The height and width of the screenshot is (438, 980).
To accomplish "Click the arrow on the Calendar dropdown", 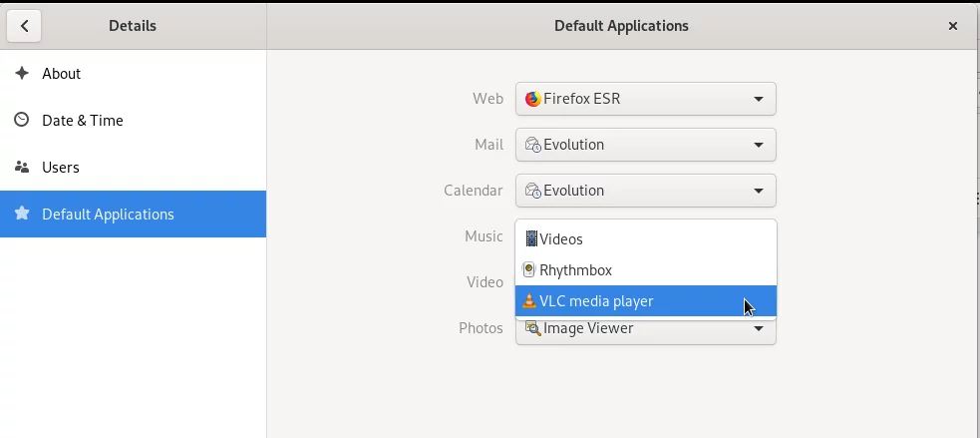I will click(758, 191).
